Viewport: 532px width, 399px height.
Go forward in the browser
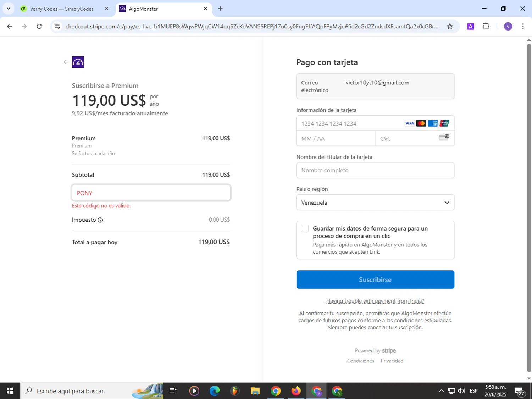click(x=24, y=26)
